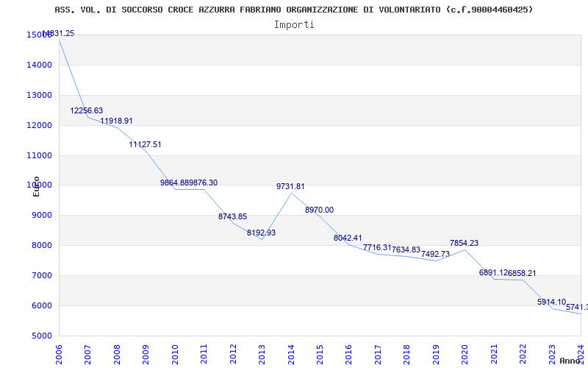Viewport: 588px width, 368px height.
Task: Click the 'Anno' x-axis title
Action: tap(570, 361)
